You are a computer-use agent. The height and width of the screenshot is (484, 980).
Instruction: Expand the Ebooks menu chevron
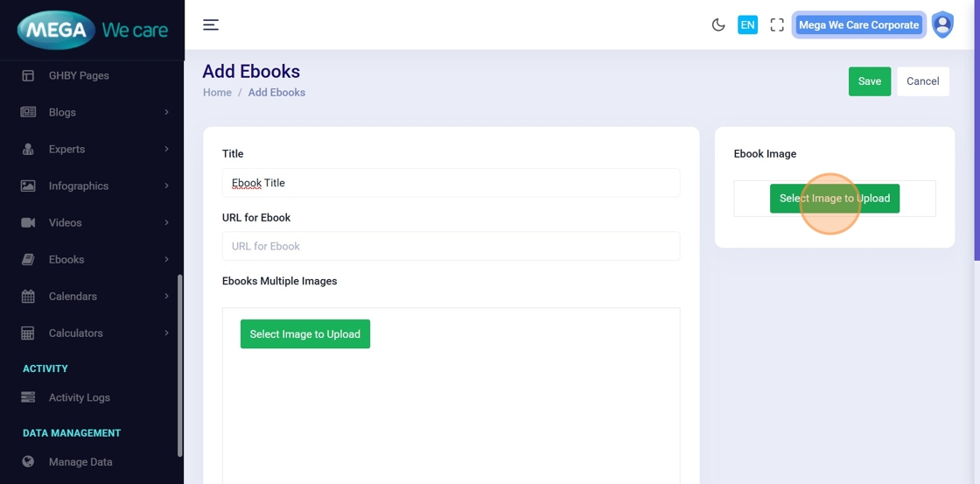click(x=166, y=259)
